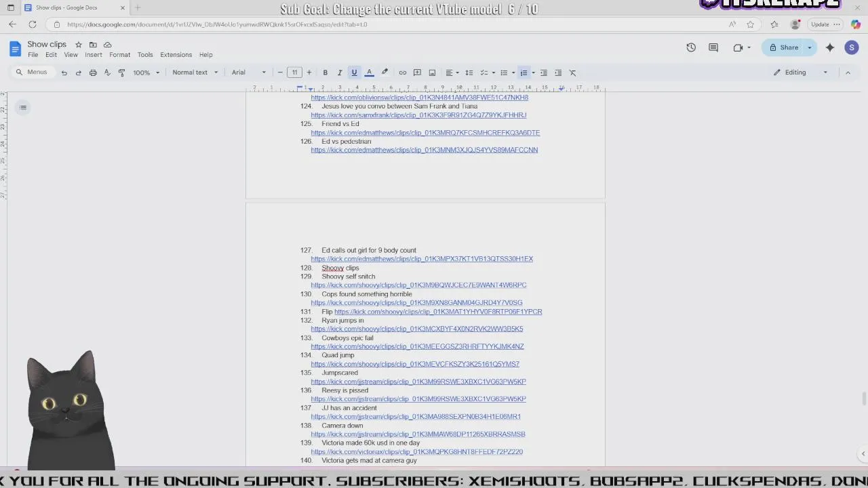
Task: Undo the last action
Action: 64,73
